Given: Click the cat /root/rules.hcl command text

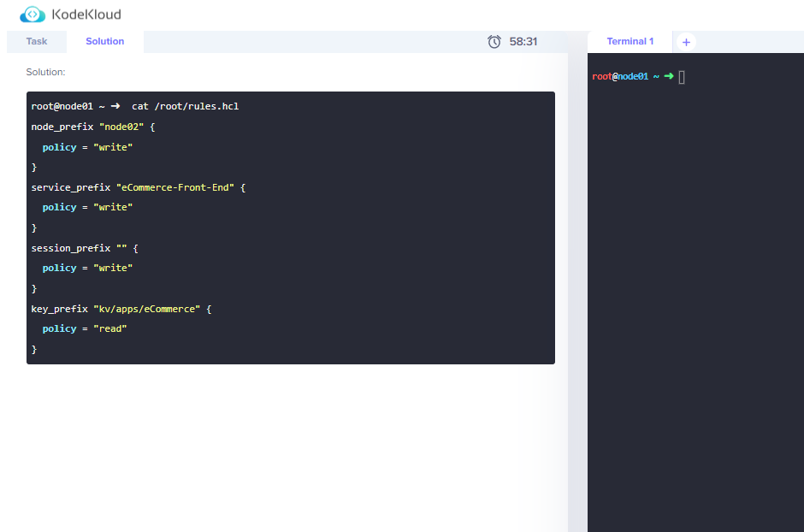Looking at the screenshot, I should [186, 106].
